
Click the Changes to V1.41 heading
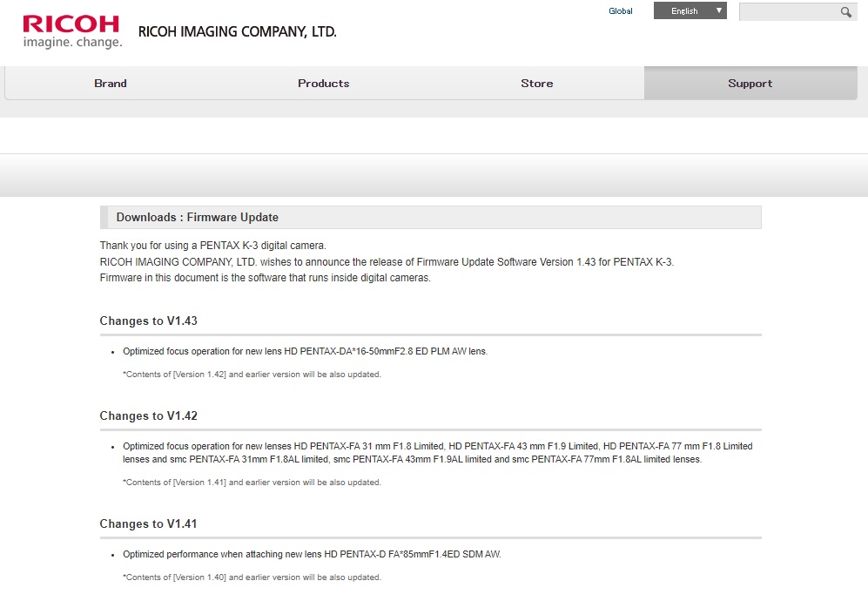[148, 524]
